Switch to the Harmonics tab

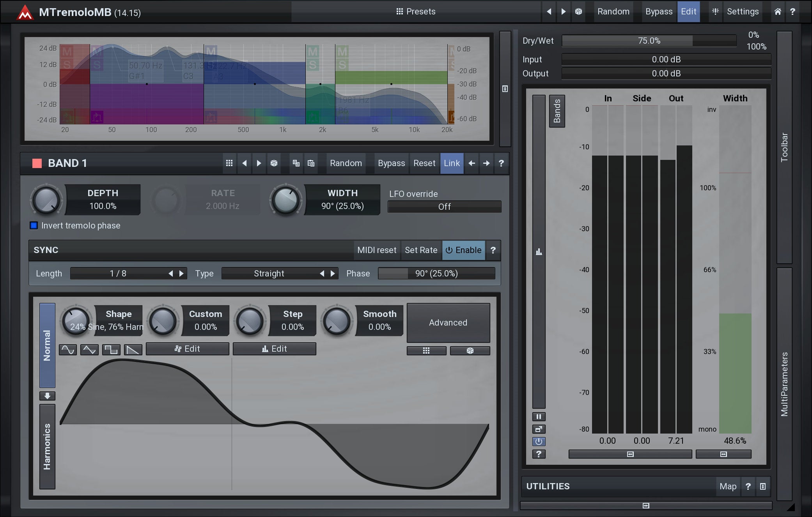[47, 446]
